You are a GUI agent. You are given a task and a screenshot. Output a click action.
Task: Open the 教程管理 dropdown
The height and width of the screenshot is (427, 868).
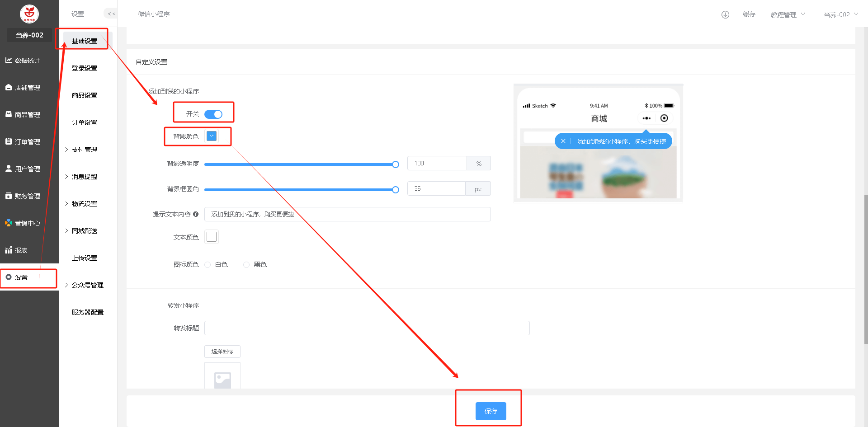click(x=788, y=15)
